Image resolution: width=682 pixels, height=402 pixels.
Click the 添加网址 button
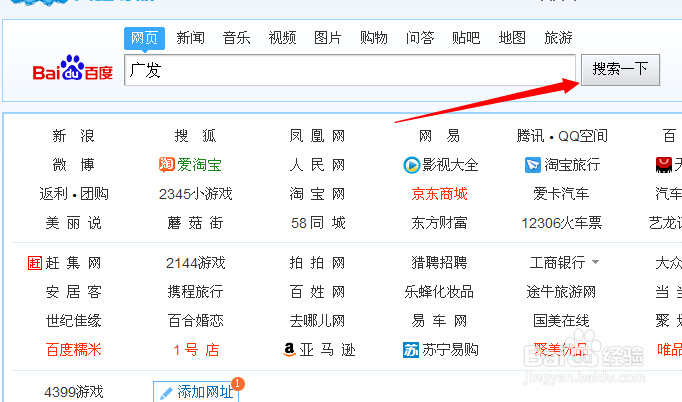[196, 392]
